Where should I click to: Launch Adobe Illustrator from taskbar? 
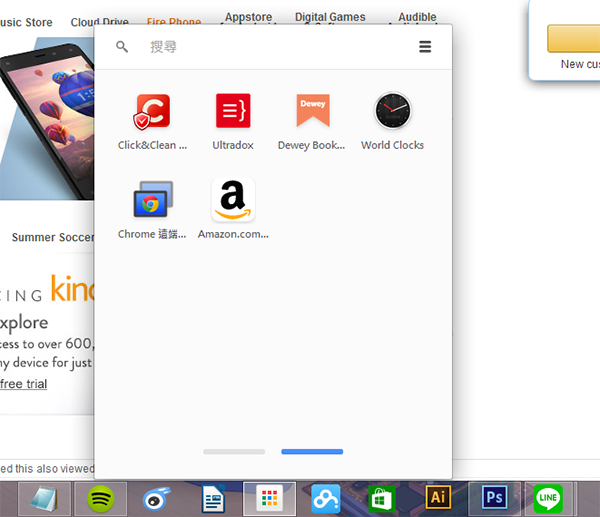438,499
